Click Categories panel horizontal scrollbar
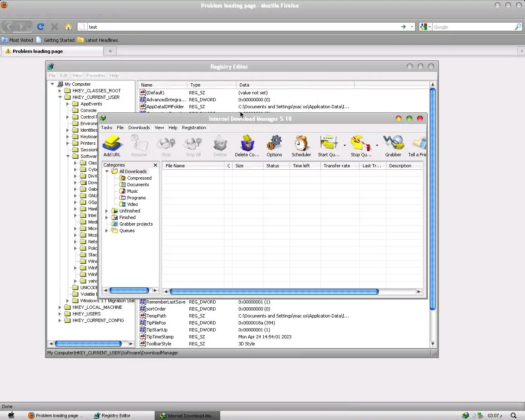 (129, 290)
